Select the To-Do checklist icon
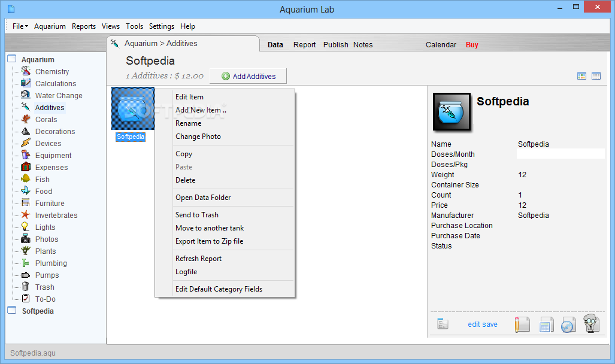615x364 pixels. click(26, 299)
